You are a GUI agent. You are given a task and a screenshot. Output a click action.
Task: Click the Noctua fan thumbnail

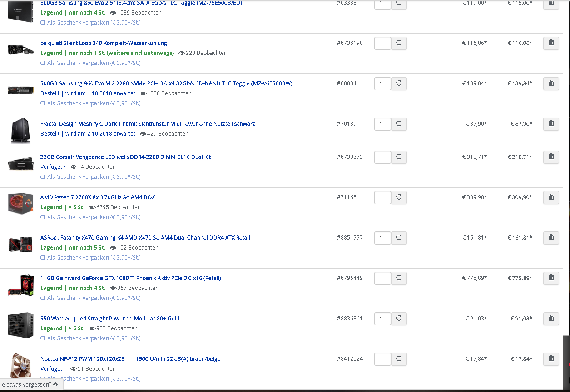[21, 366]
